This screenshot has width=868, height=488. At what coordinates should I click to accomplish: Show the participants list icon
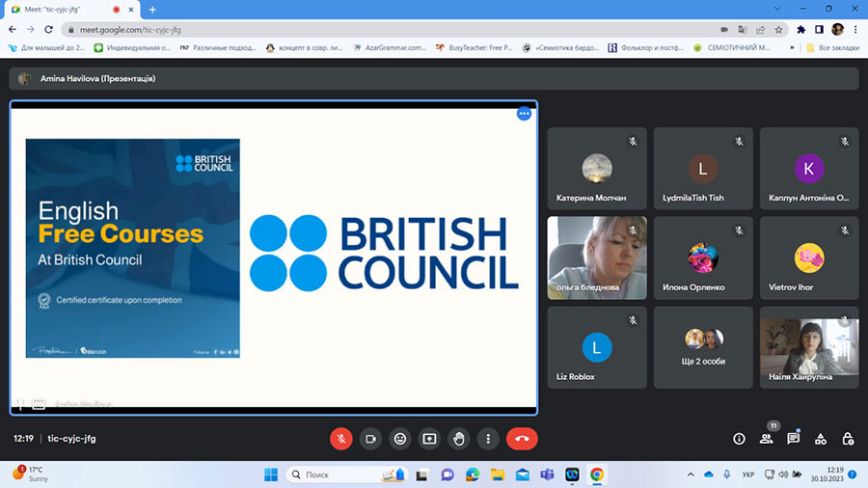[x=766, y=439]
